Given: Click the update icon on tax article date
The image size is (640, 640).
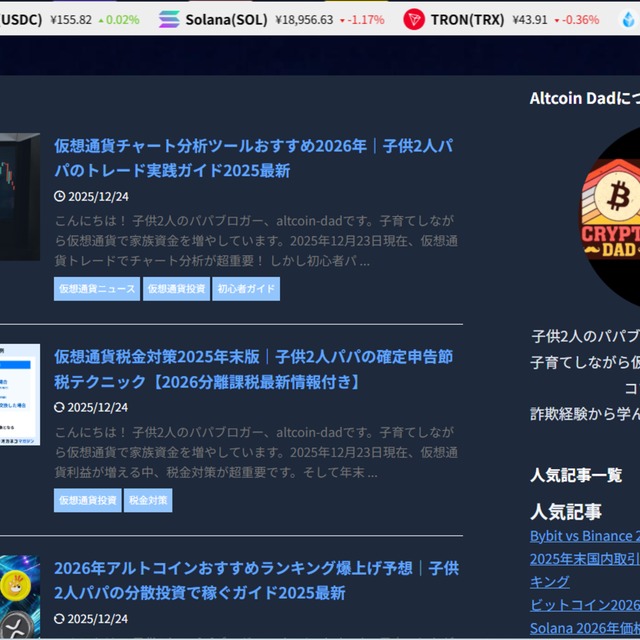Looking at the screenshot, I should pyautogui.click(x=60, y=407).
